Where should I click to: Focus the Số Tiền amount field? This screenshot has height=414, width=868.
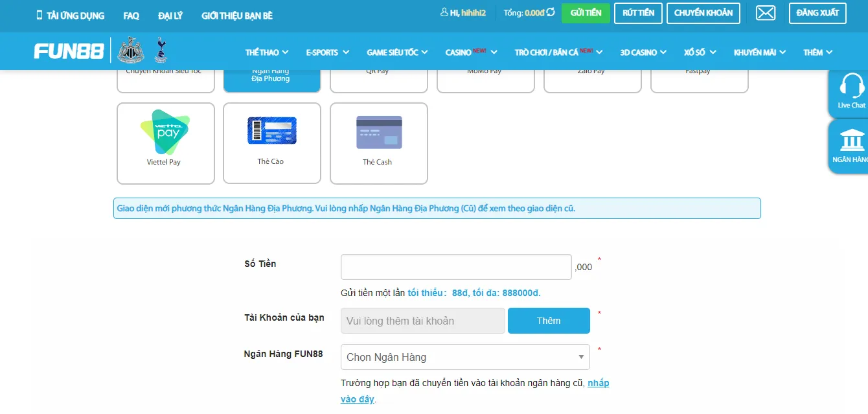(x=456, y=267)
